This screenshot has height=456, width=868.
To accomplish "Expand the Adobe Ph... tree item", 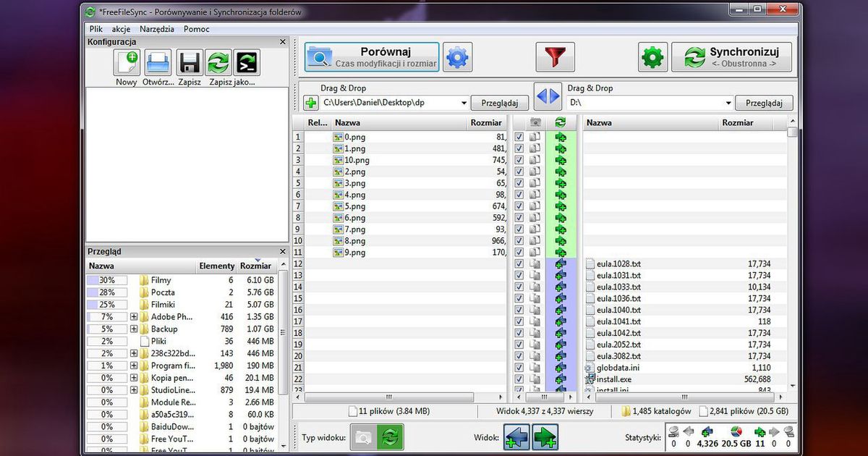I will pyautogui.click(x=135, y=316).
